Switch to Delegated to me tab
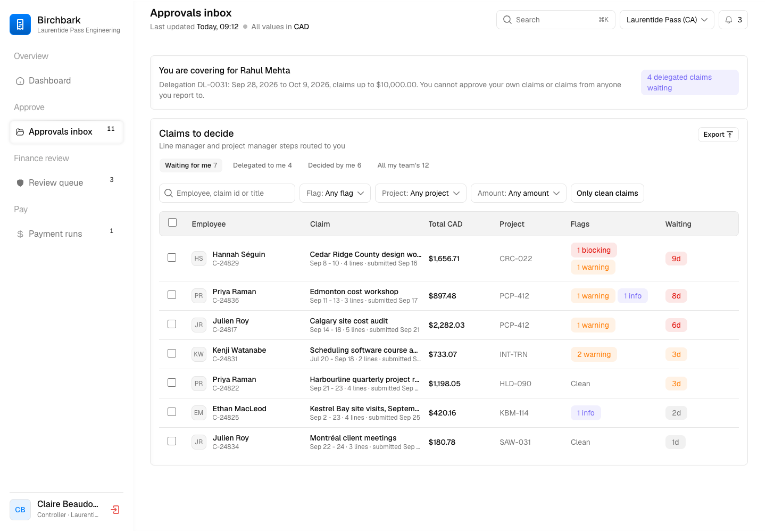The image size is (766, 532). pyautogui.click(x=262, y=165)
